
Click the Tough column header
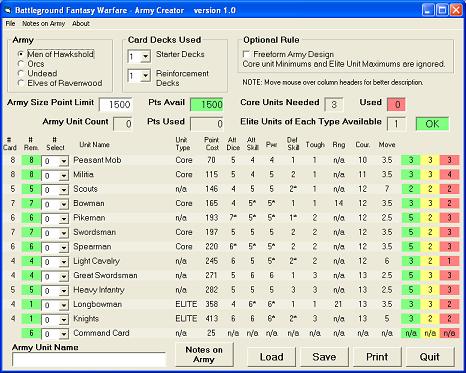[x=315, y=145]
